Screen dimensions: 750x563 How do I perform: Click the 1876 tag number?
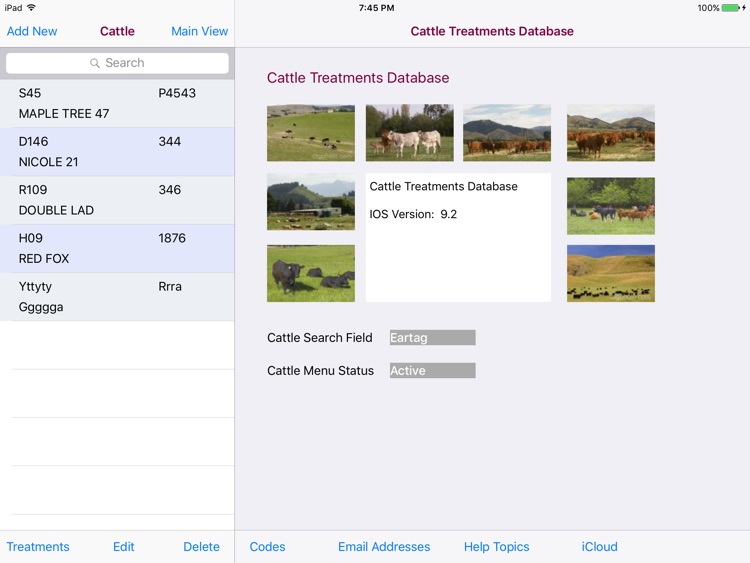(x=172, y=238)
